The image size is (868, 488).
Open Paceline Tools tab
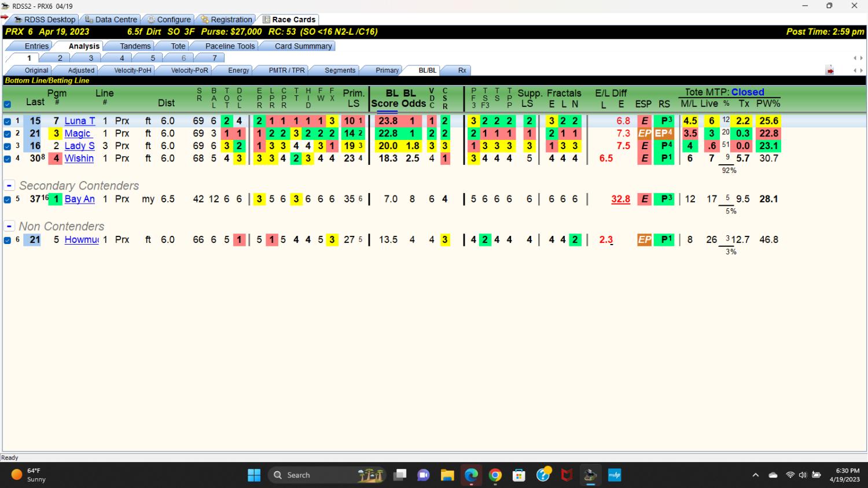[230, 46]
